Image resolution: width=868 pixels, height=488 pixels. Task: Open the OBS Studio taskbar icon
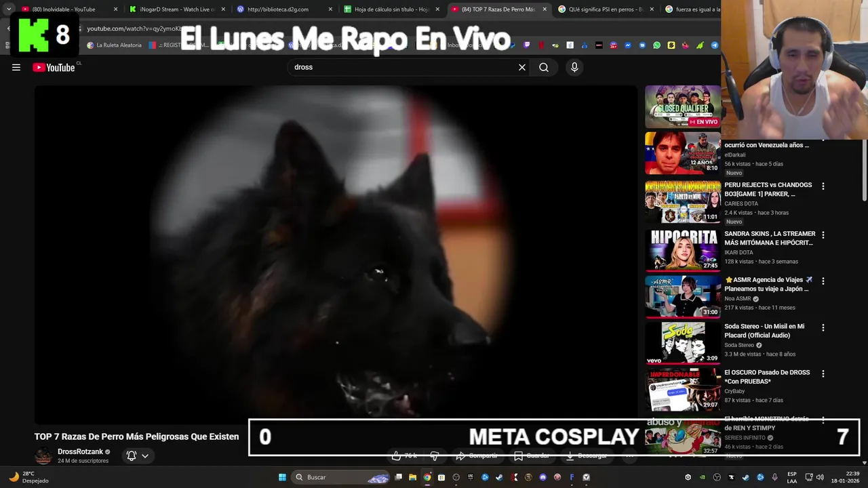point(456,477)
